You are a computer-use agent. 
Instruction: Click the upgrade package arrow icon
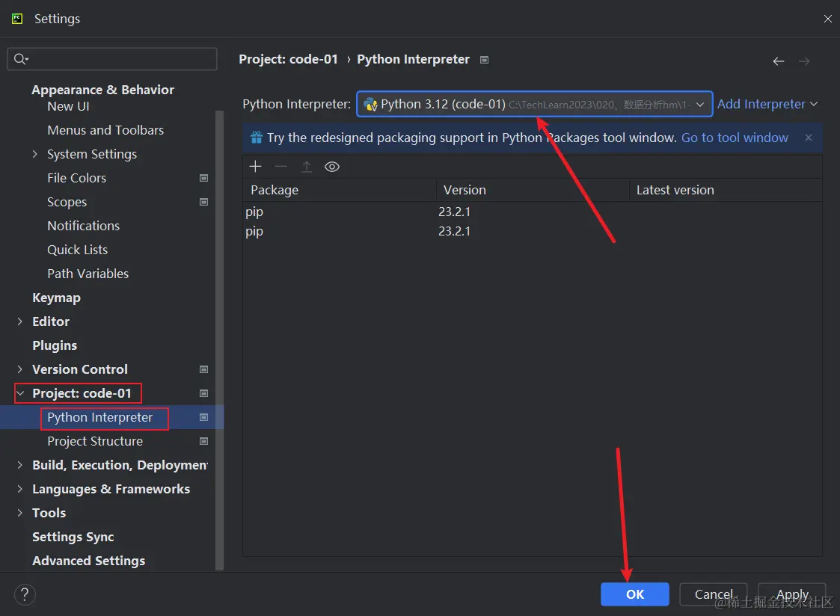(x=307, y=167)
